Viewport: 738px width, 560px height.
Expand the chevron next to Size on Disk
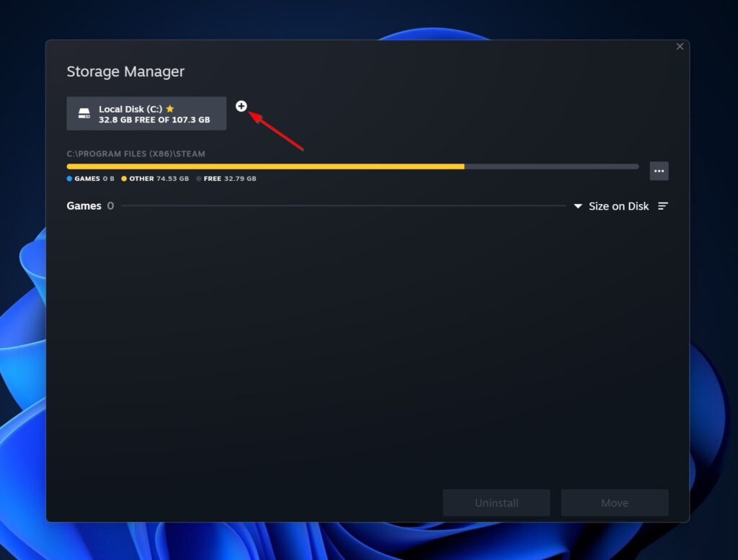[578, 206]
